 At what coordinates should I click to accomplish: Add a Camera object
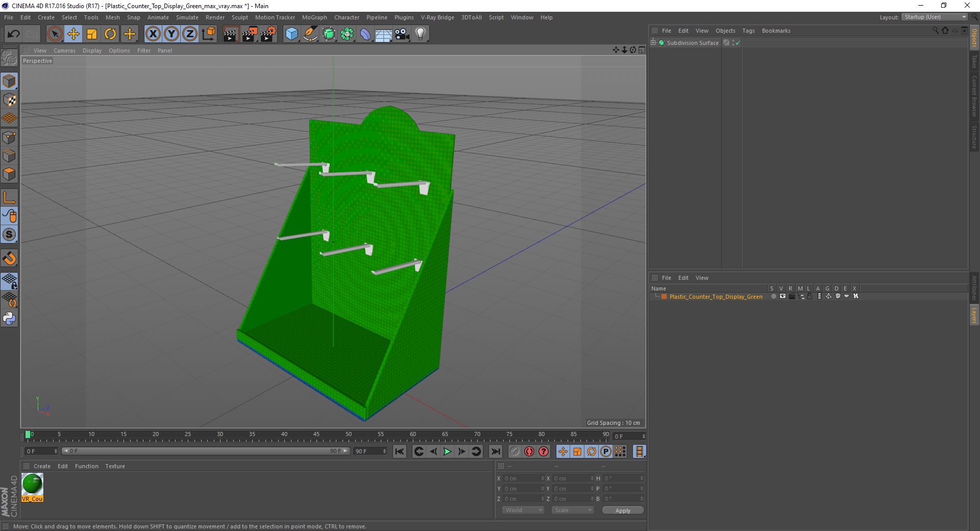pos(402,34)
